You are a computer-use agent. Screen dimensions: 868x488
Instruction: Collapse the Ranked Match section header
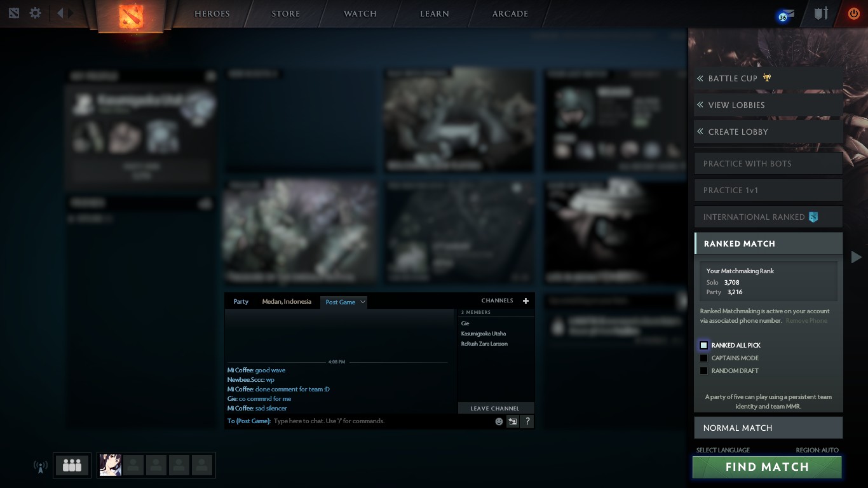(x=768, y=243)
